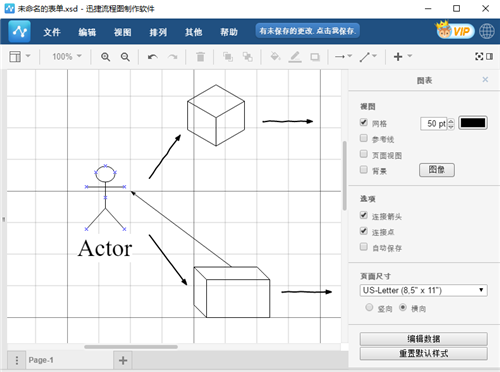Select the line color pencil icon
The image size is (500, 372).
pyautogui.click(x=295, y=57)
